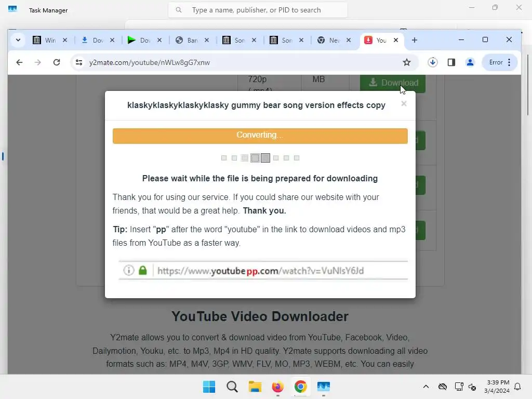Click the youtubepp.com example URL image
532x399 pixels.
click(x=263, y=270)
